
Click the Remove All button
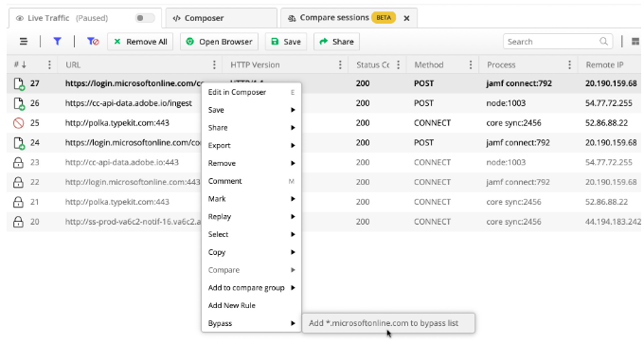pyautogui.click(x=140, y=42)
